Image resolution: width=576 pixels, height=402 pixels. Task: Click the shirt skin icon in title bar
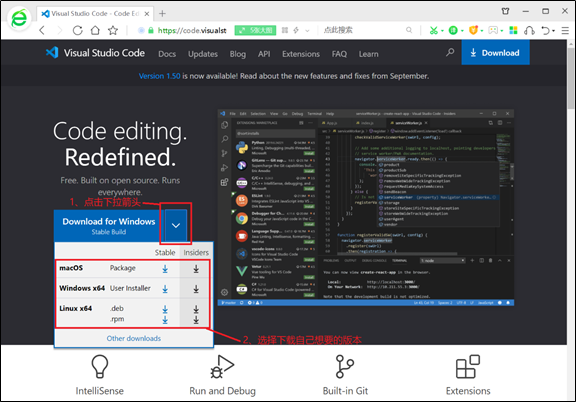click(x=505, y=11)
